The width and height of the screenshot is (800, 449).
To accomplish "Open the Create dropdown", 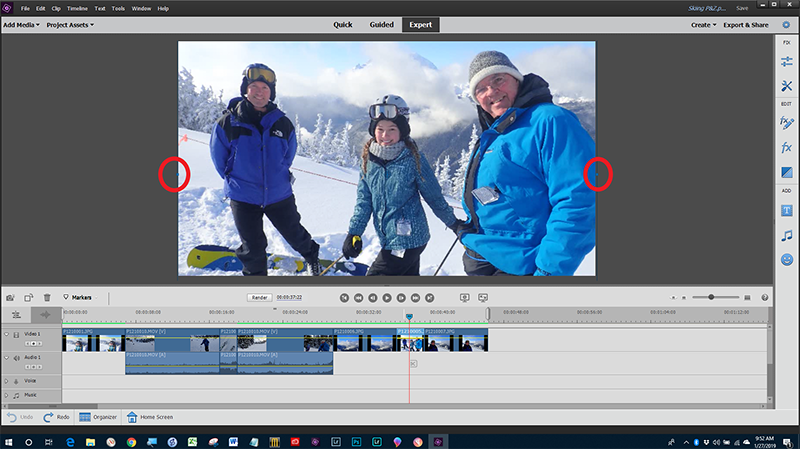I will tap(704, 24).
